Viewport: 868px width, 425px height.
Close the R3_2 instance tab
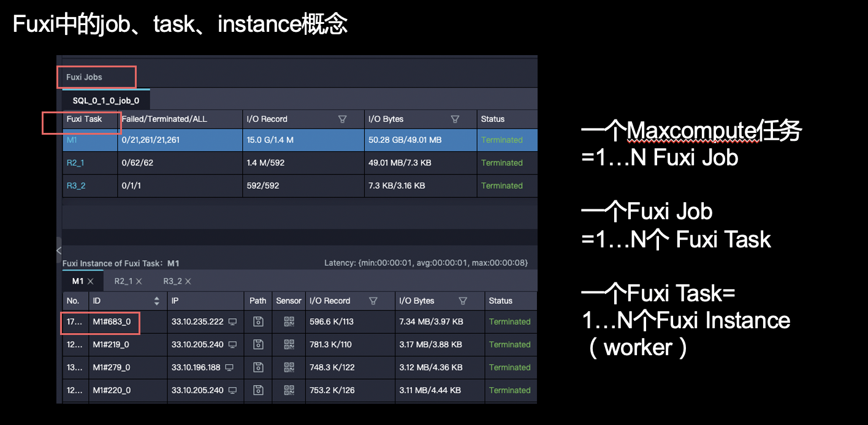188,281
